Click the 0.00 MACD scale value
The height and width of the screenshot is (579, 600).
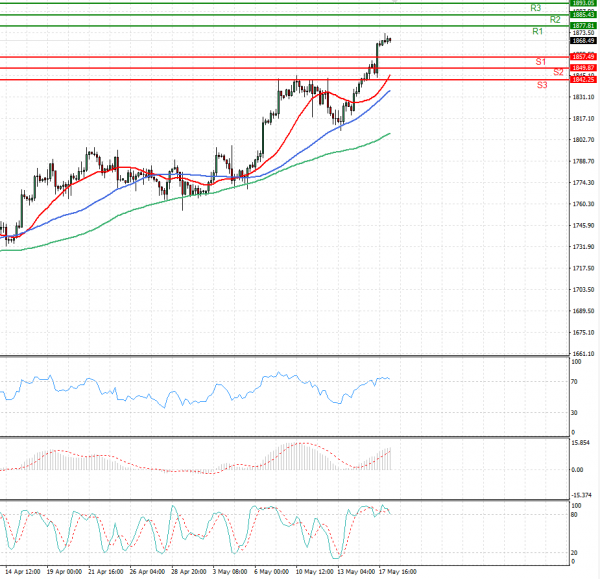click(577, 470)
